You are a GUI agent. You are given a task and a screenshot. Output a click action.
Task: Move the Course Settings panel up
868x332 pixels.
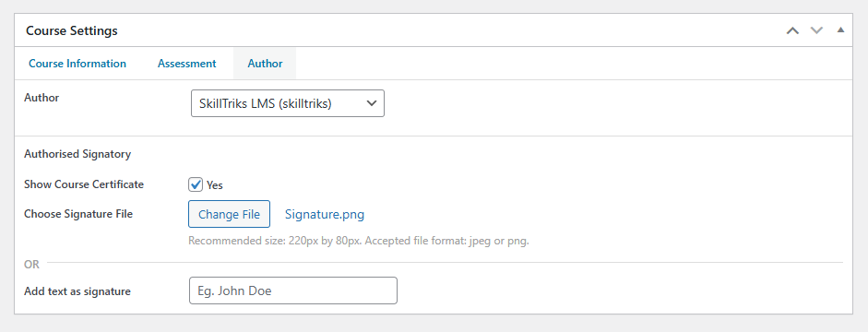[x=792, y=30]
